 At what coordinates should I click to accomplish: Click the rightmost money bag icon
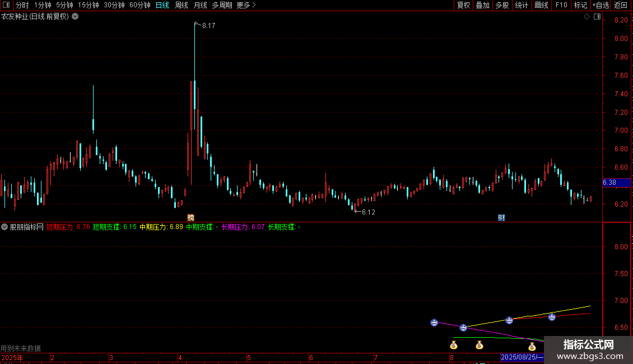tap(532, 347)
